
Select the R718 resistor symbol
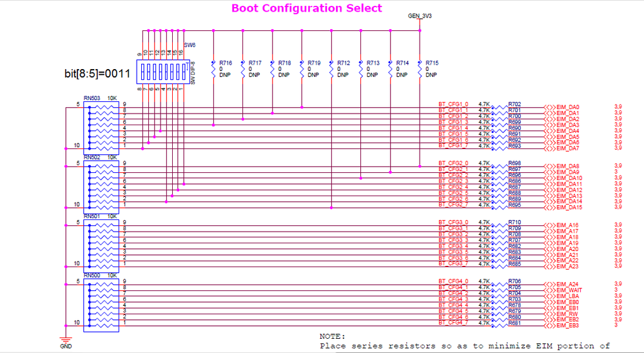coord(272,68)
